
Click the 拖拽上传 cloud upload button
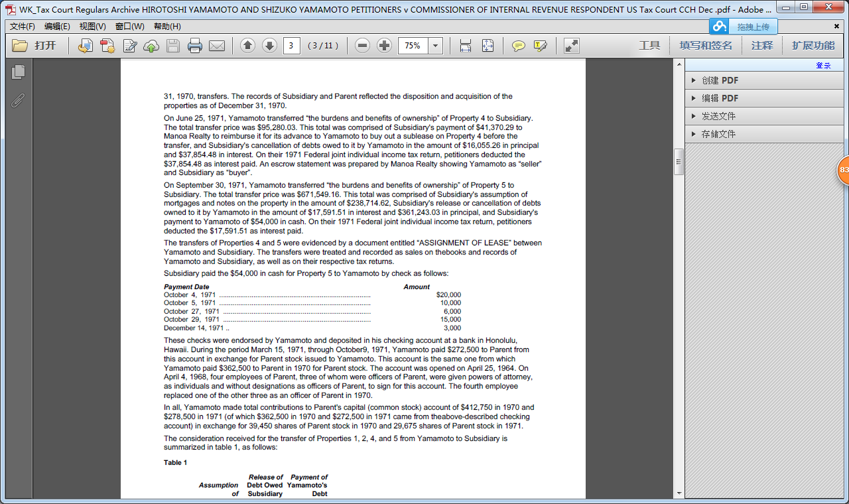click(753, 27)
